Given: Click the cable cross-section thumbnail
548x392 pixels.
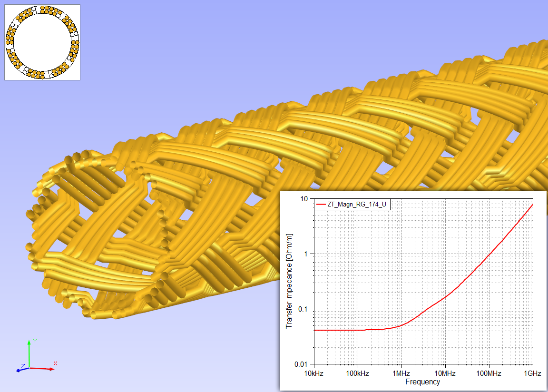Looking at the screenshot, I should click(x=42, y=42).
